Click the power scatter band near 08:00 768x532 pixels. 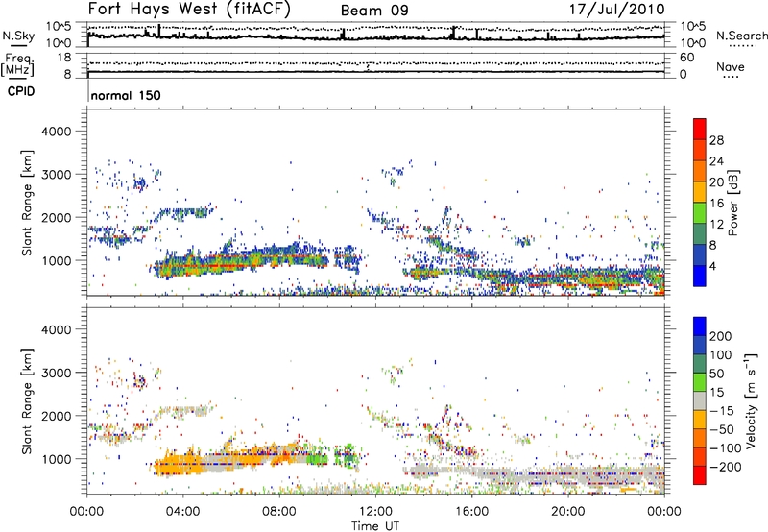coord(279,257)
